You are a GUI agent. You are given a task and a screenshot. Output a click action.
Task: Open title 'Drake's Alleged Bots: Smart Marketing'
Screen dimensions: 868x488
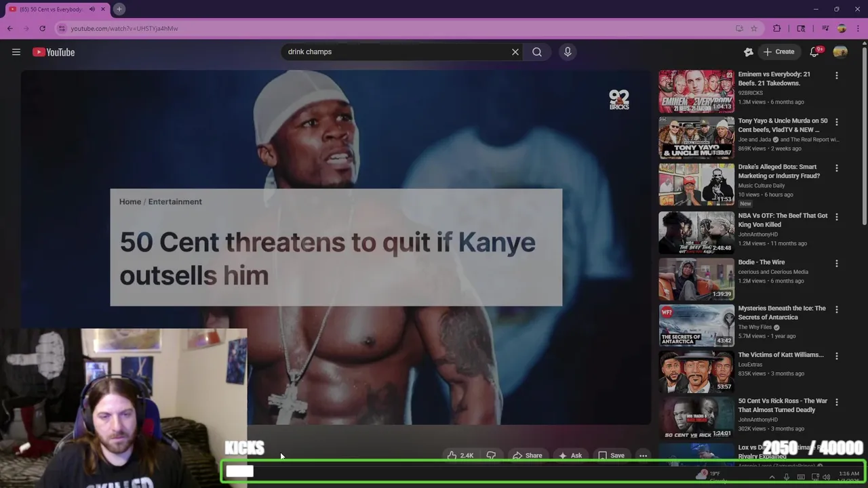[778, 171]
